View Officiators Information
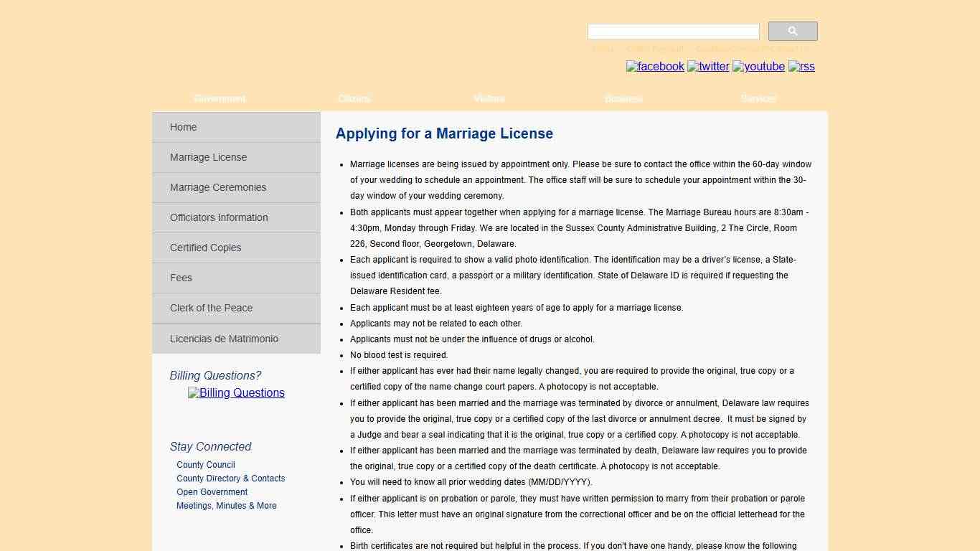The width and height of the screenshot is (980, 551). (x=219, y=217)
